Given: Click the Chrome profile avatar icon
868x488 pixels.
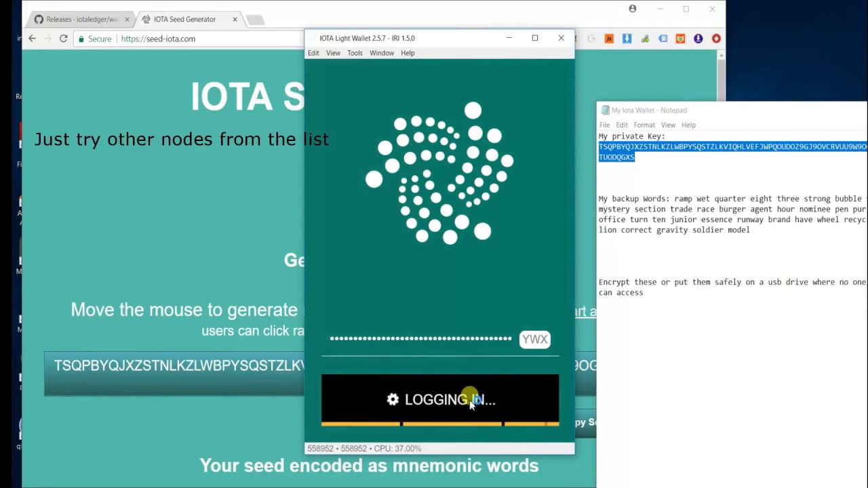Looking at the screenshot, I should pos(633,9).
